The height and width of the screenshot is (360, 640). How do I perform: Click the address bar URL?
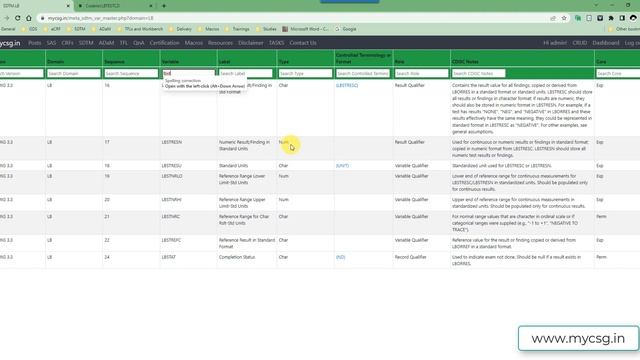point(100,18)
